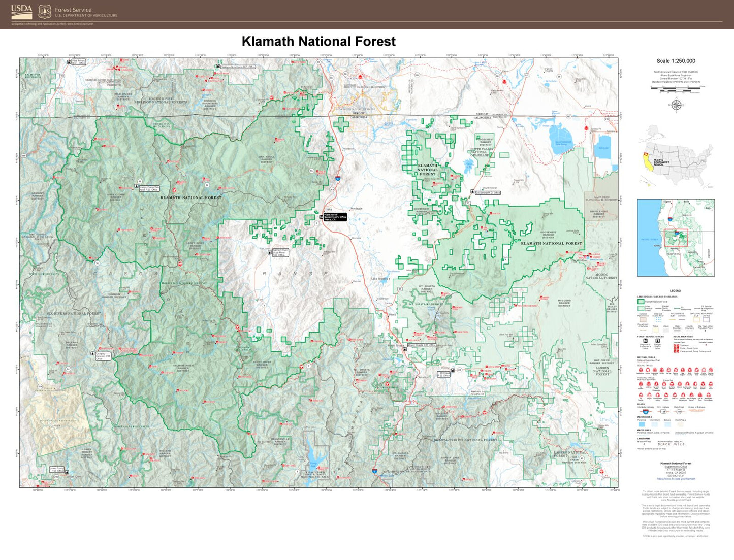Click the 'MT. SHASTA WILDERNESS' map label

(x=426, y=304)
